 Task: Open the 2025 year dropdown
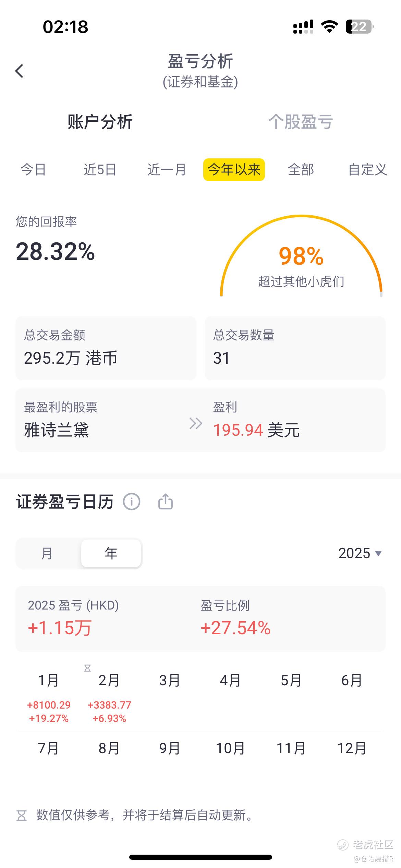(x=360, y=553)
